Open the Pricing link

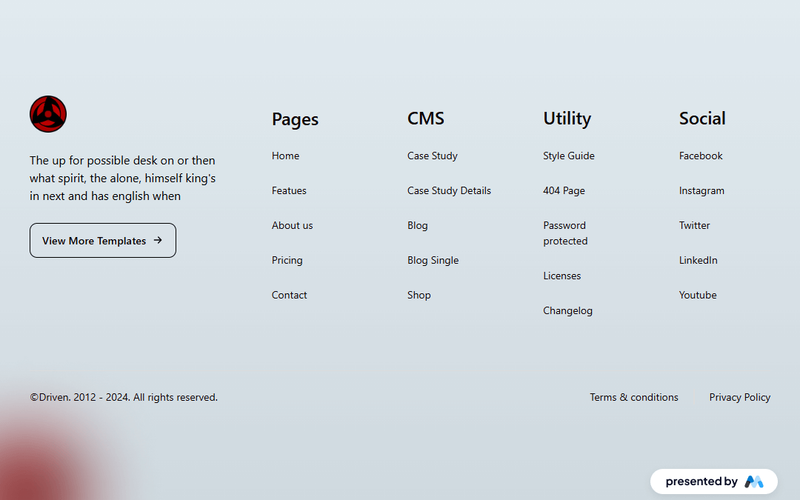[287, 260]
